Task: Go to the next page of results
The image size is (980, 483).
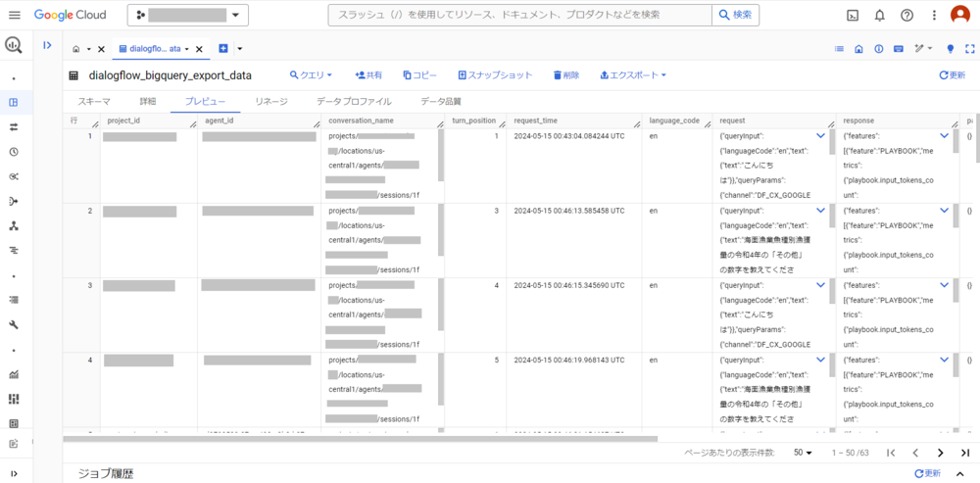Action: point(940,453)
